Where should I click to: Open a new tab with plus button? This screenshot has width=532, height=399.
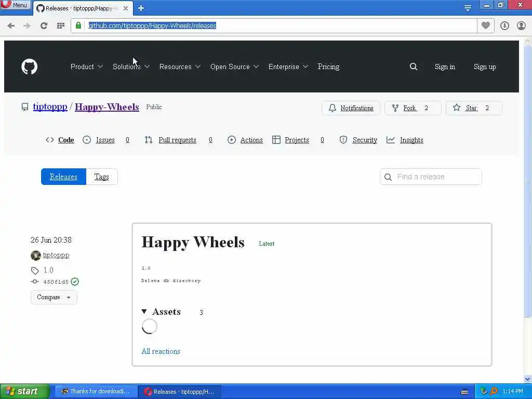coord(141,8)
